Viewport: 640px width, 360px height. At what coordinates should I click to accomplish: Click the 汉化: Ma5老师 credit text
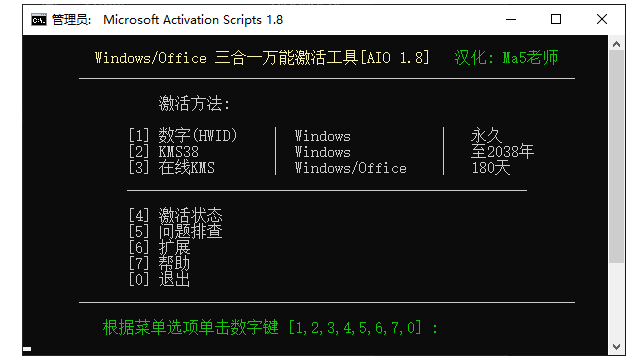[506, 58]
